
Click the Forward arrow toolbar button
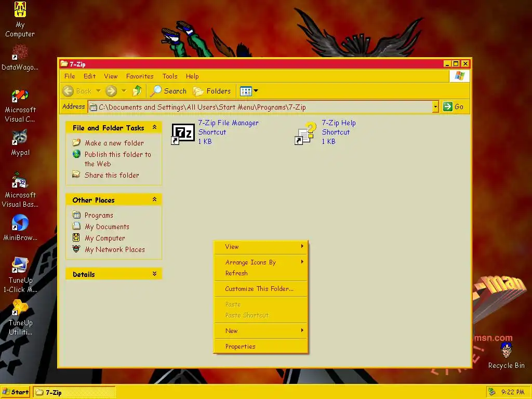coord(111,91)
